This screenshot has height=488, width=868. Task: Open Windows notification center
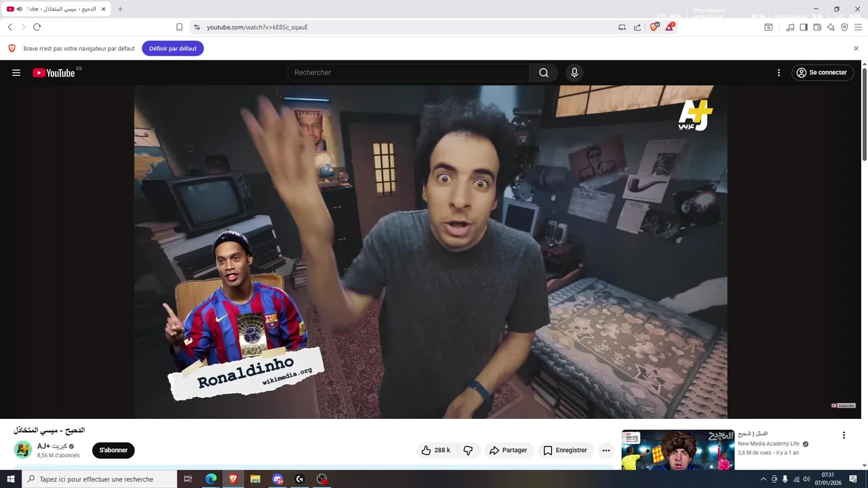tap(853, 479)
